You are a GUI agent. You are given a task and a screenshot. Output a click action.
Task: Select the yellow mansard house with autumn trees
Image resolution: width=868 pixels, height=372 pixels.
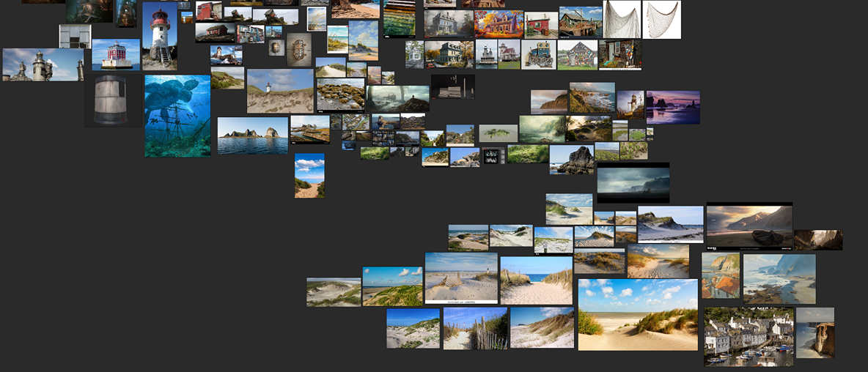pos(449,54)
